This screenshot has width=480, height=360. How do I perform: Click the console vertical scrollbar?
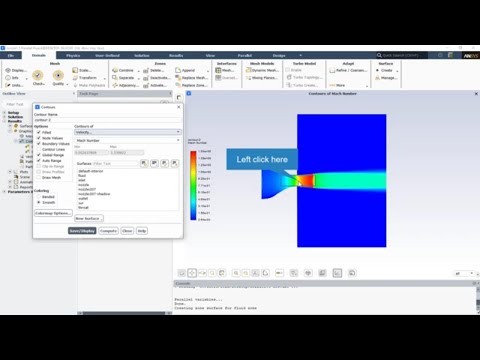478,300
